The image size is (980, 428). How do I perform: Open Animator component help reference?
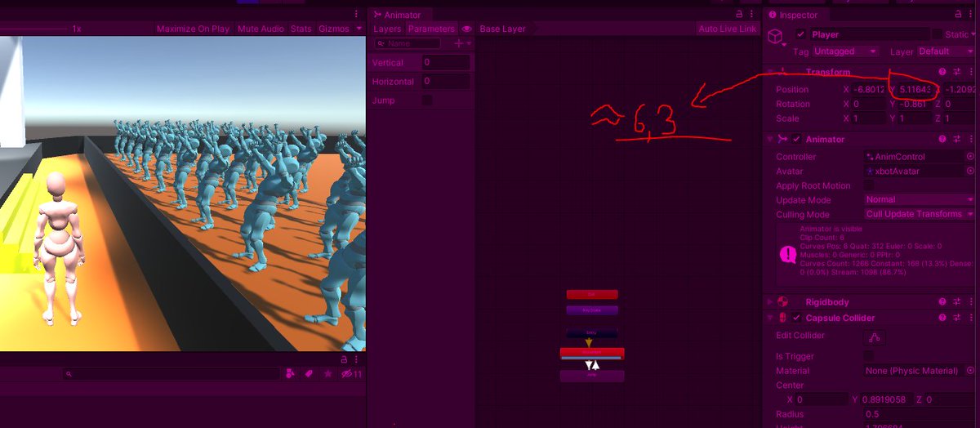[942, 139]
